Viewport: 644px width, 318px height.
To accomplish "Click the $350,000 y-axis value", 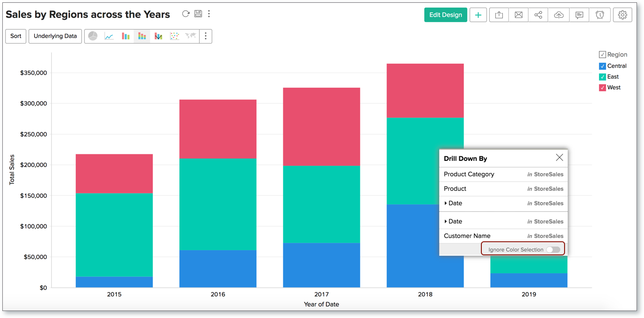I will (x=34, y=73).
